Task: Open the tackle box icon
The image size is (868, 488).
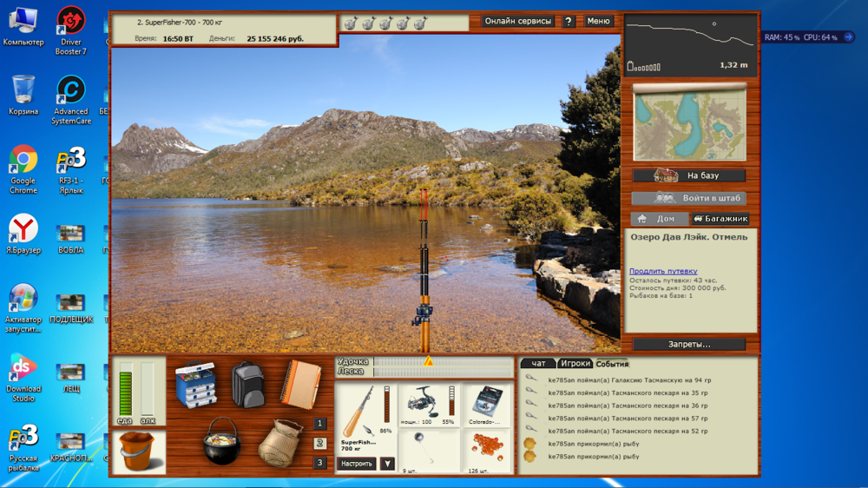Action: [x=195, y=386]
